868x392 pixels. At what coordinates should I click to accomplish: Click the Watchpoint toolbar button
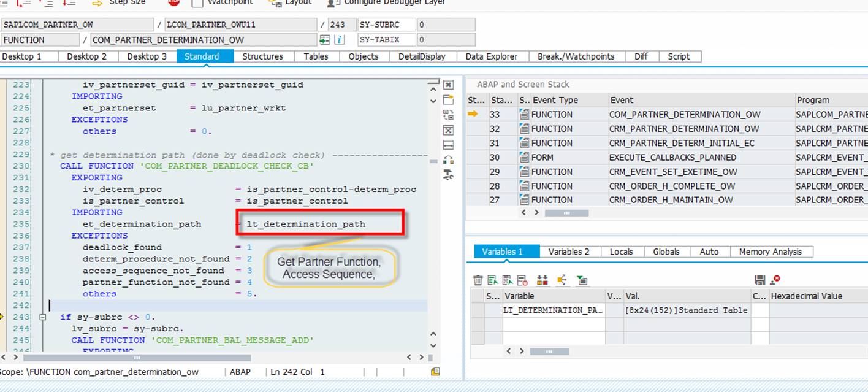tap(223, 2)
